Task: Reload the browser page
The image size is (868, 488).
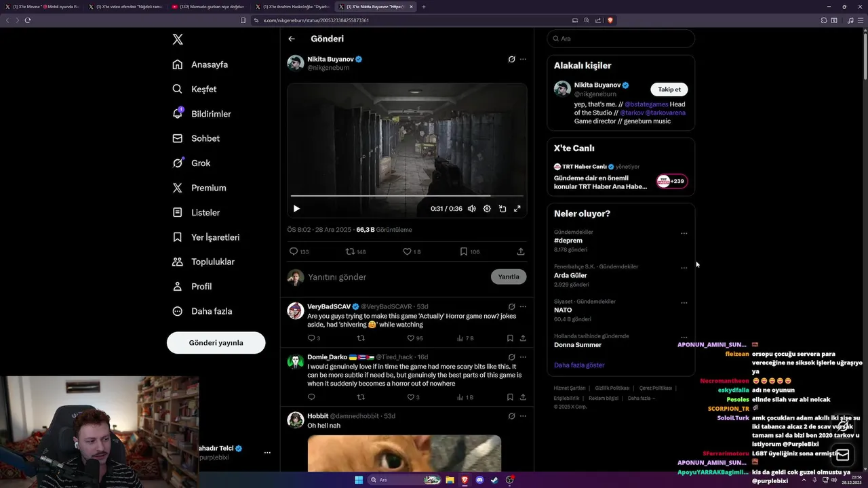Action: pyautogui.click(x=28, y=20)
